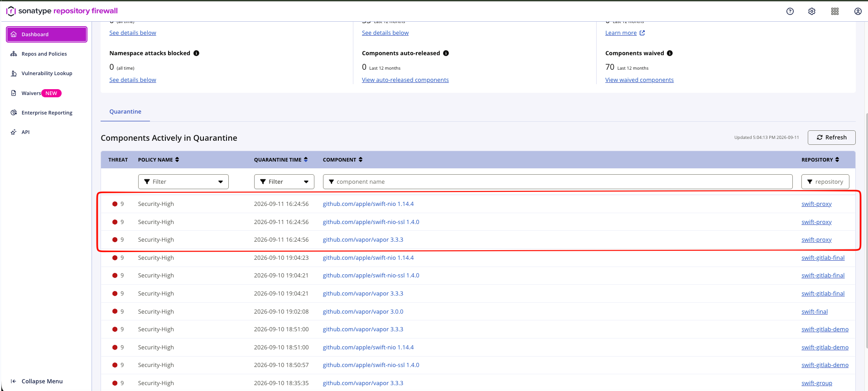Open the settings gear icon
Screen dimensions: 868x391
[812, 11]
